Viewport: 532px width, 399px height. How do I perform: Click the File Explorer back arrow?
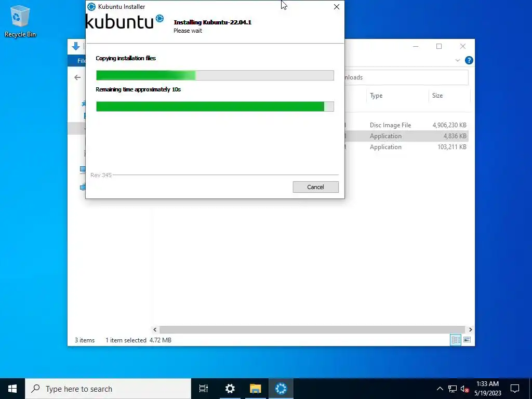tap(77, 77)
